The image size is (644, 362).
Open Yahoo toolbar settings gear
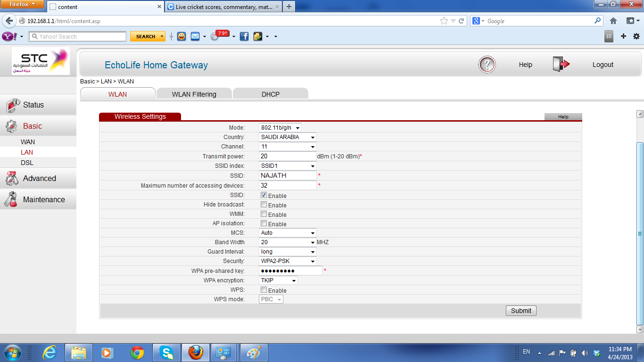tap(636, 36)
